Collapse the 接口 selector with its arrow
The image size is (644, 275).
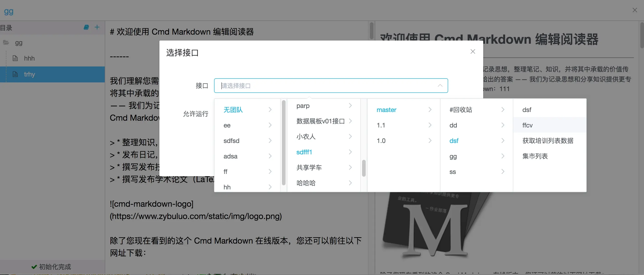tap(440, 86)
